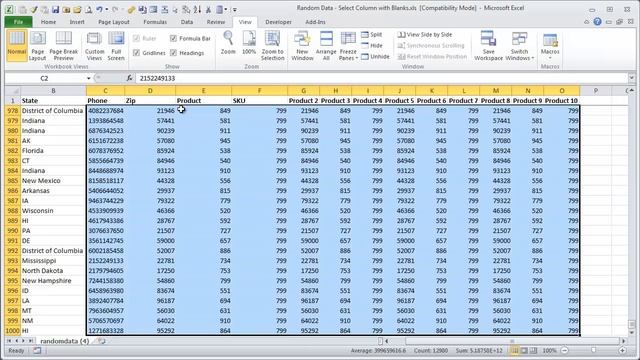Screen dimensions: 640x360
Task: Toggle the Formula Bar checkbox
Action: 190,38
